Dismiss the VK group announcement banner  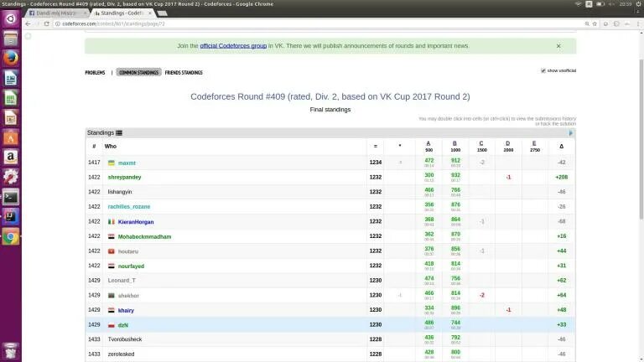pos(558,46)
